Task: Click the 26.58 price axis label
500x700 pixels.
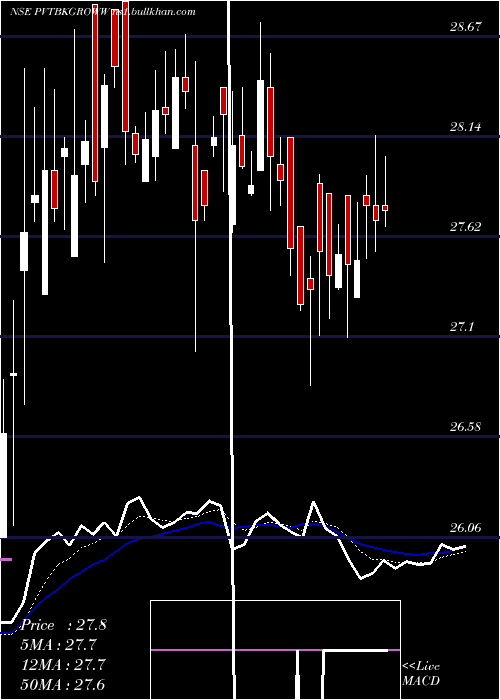Action: tap(466, 427)
